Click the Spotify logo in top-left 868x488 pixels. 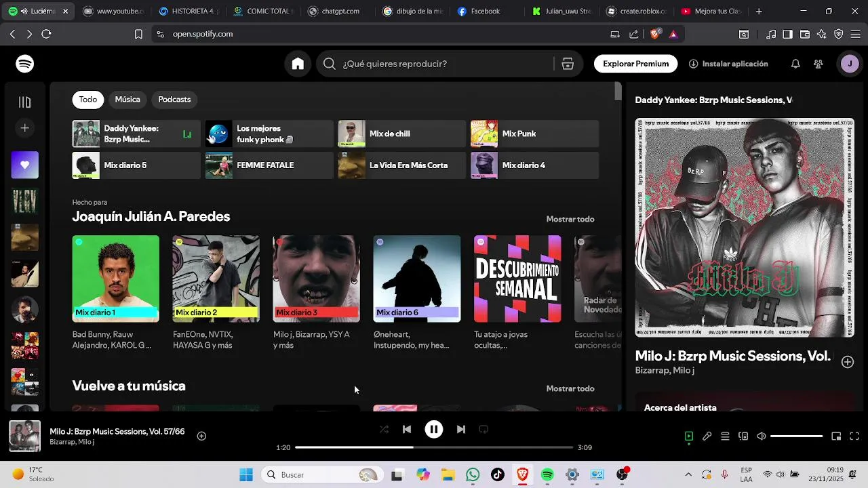(x=25, y=64)
